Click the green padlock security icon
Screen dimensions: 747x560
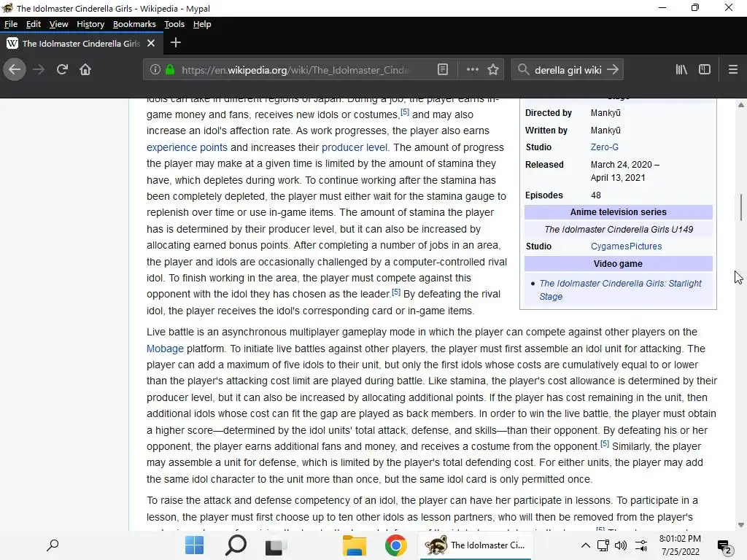[170, 69]
